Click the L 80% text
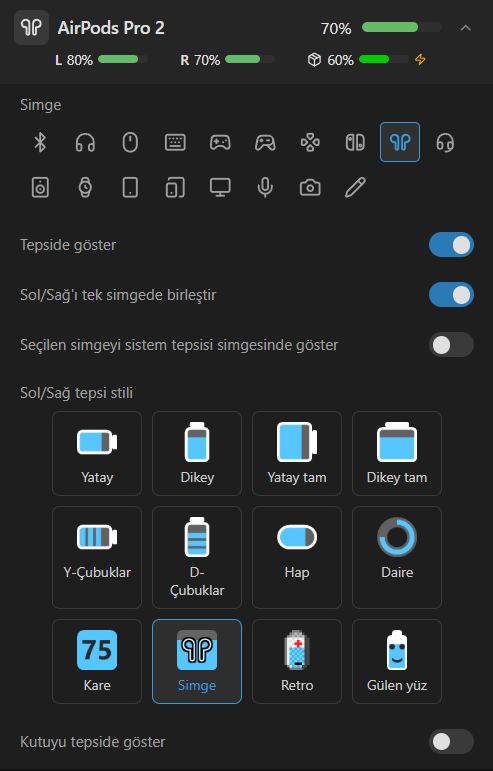The height and width of the screenshot is (771, 493). tap(74, 60)
